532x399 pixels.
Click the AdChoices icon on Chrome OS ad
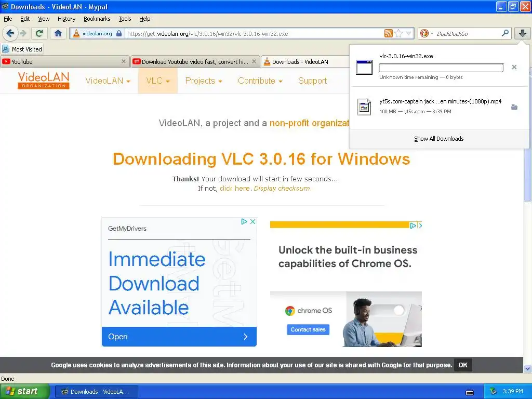[413, 225]
